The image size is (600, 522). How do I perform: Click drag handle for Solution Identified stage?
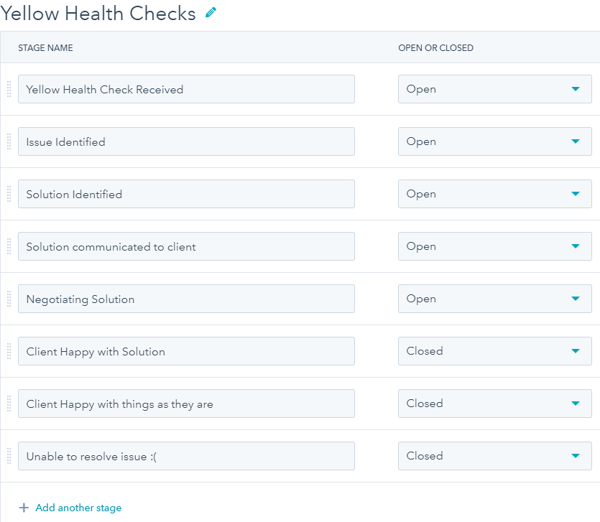[9, 194]
